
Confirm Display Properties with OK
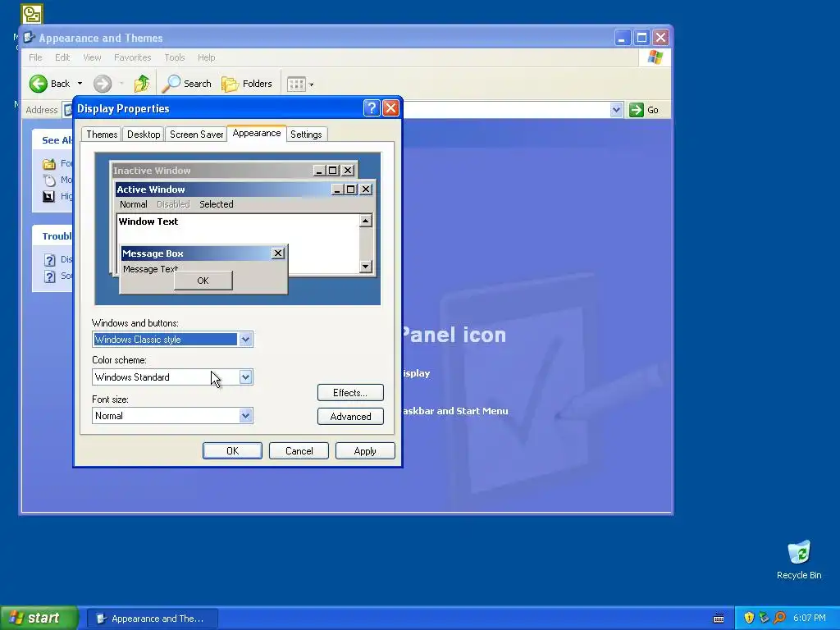[x=232, y=451]
